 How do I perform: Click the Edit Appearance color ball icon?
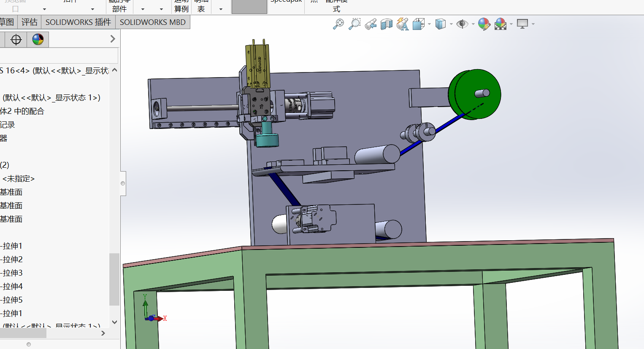(484, 24)
